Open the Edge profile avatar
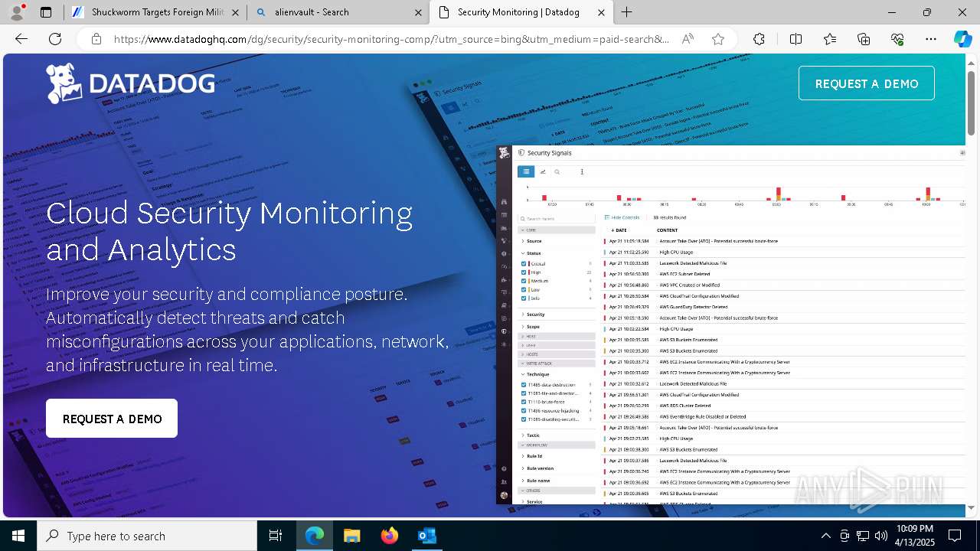This screenshot has width=980, height=551. tap(18, 12)
